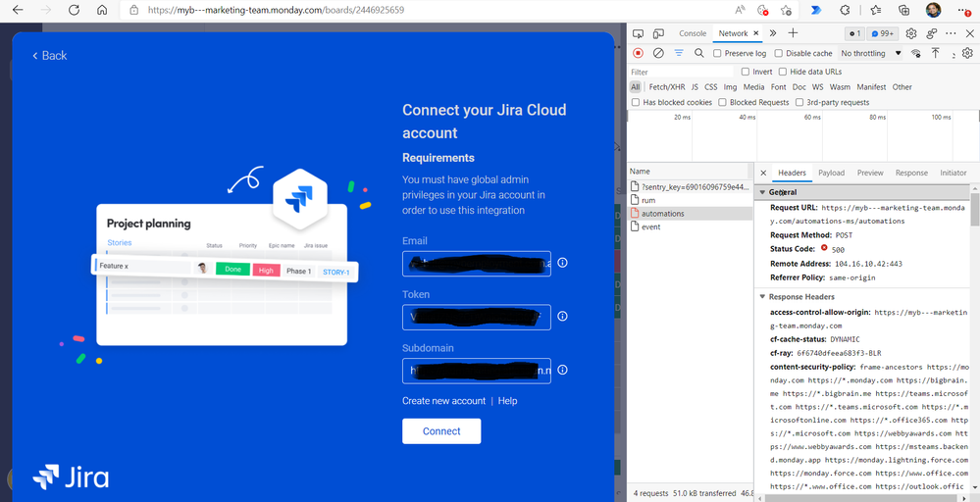Open the No throttling dropdown

(871, 53)
